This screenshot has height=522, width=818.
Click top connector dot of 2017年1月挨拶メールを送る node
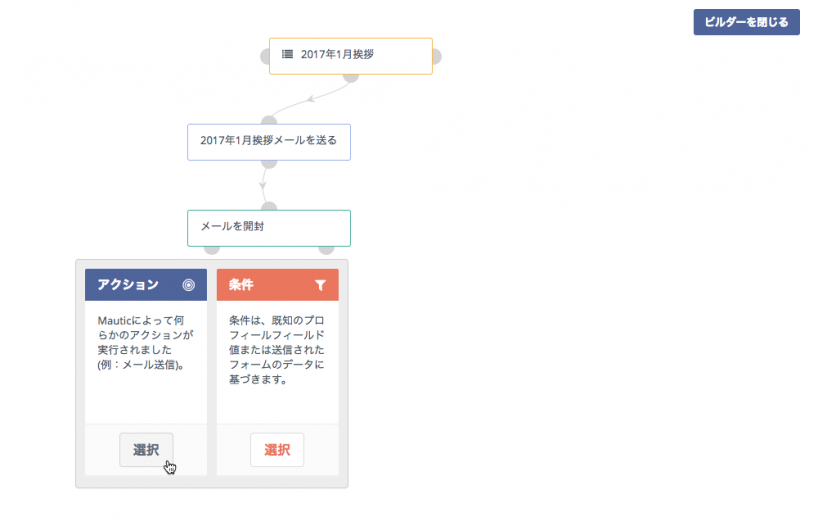268,121
